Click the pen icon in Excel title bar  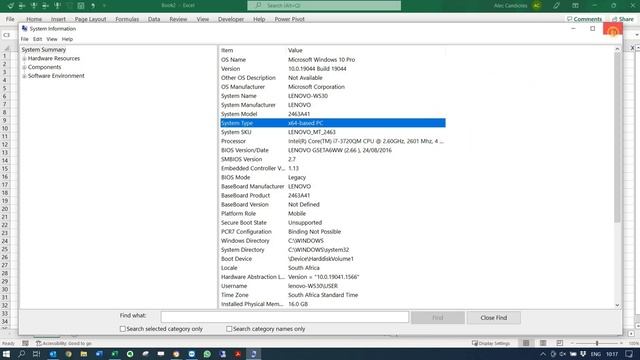click(556, 6)
